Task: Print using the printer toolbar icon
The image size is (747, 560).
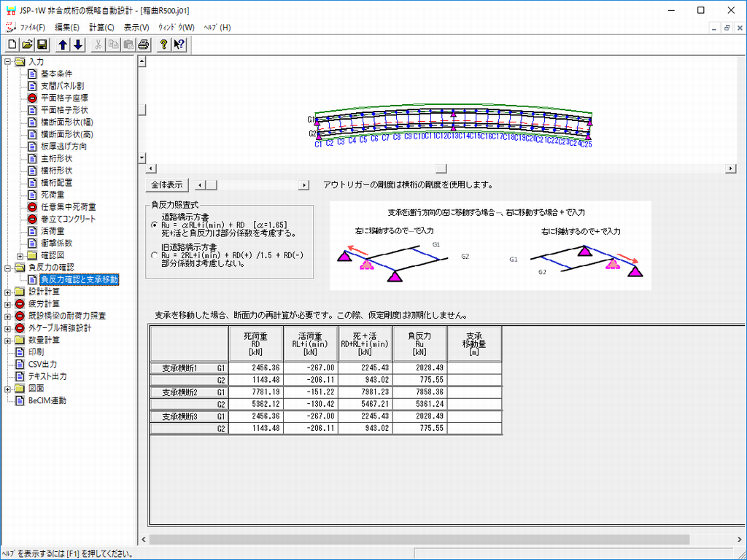Action: (x=144, y=44)
